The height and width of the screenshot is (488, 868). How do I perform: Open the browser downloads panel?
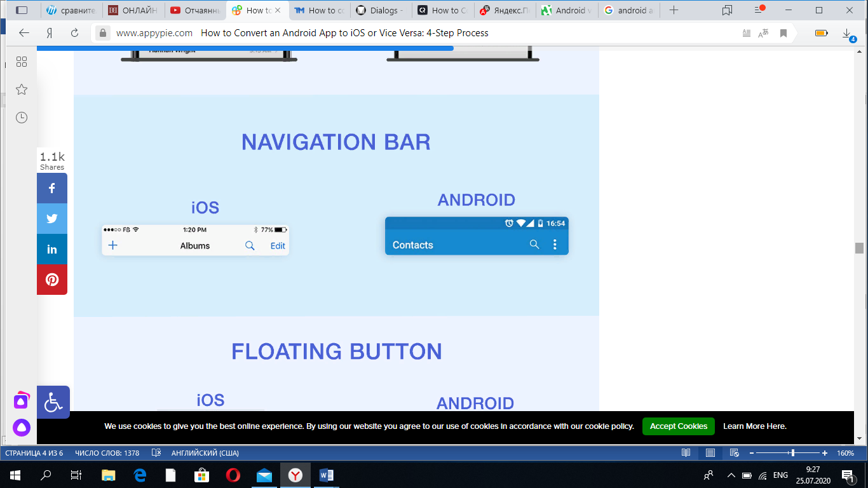847,33
